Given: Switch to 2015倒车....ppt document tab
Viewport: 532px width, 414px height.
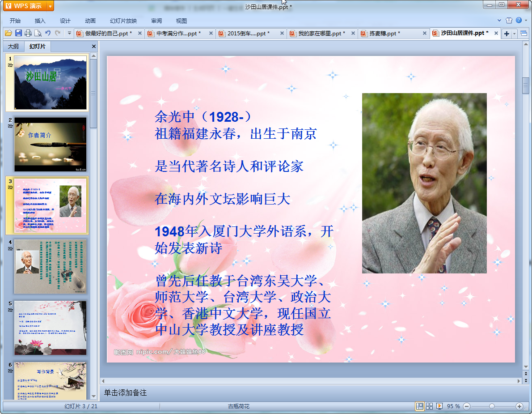Looking at the screenshot, I should [248, 33].
